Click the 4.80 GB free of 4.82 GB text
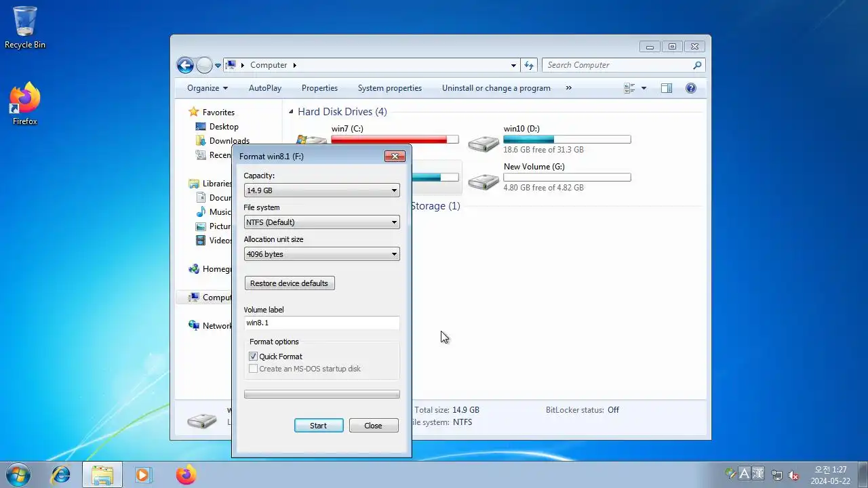This screenshot has height=488, width=868. 543,188
